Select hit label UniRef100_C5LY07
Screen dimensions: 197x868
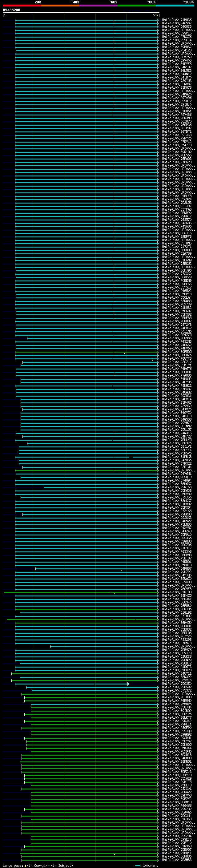(176, 741)
